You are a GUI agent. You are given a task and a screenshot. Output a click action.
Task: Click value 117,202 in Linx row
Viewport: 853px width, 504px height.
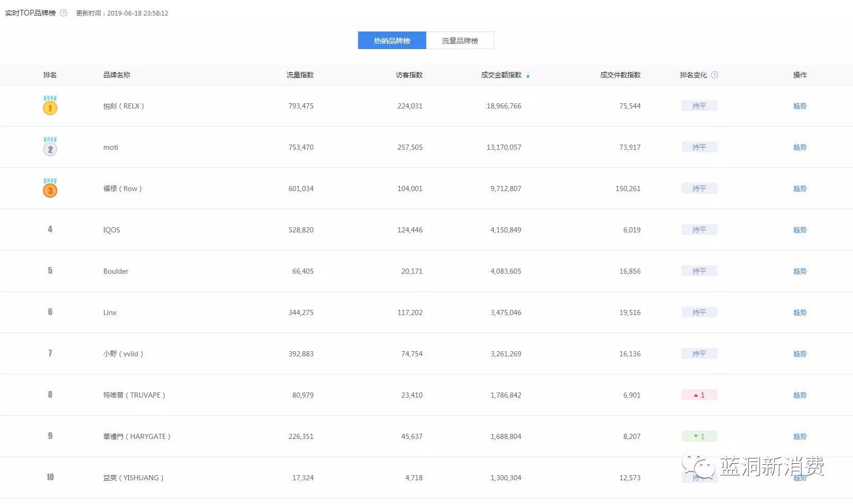[x=410, y=312]
